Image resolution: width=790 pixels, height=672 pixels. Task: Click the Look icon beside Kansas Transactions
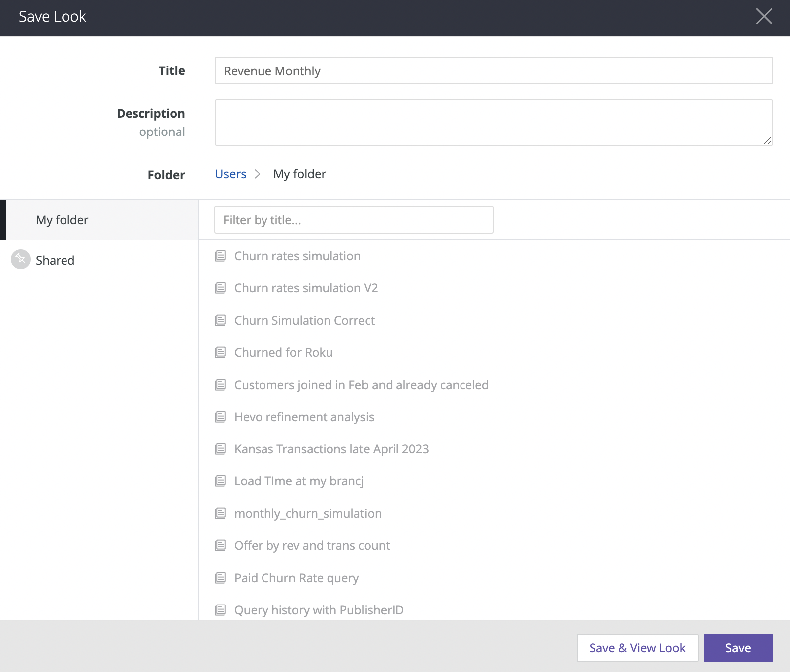pos(220,449)
